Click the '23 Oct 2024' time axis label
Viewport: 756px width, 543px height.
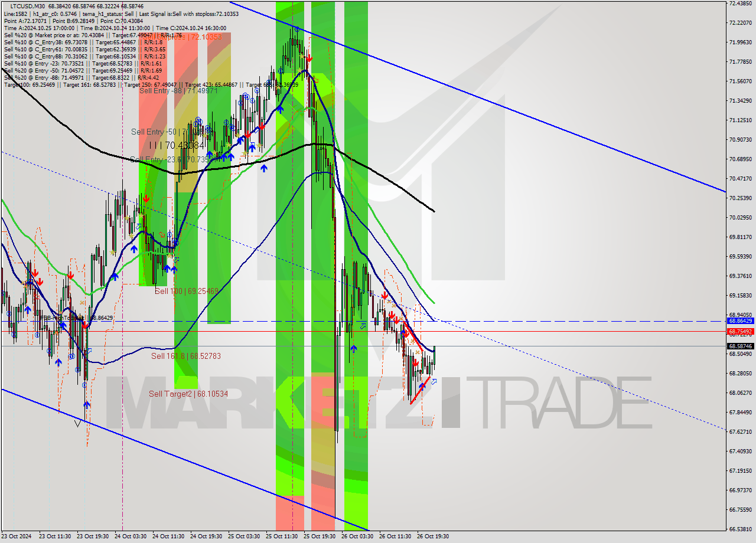click(x=16, y=537)
